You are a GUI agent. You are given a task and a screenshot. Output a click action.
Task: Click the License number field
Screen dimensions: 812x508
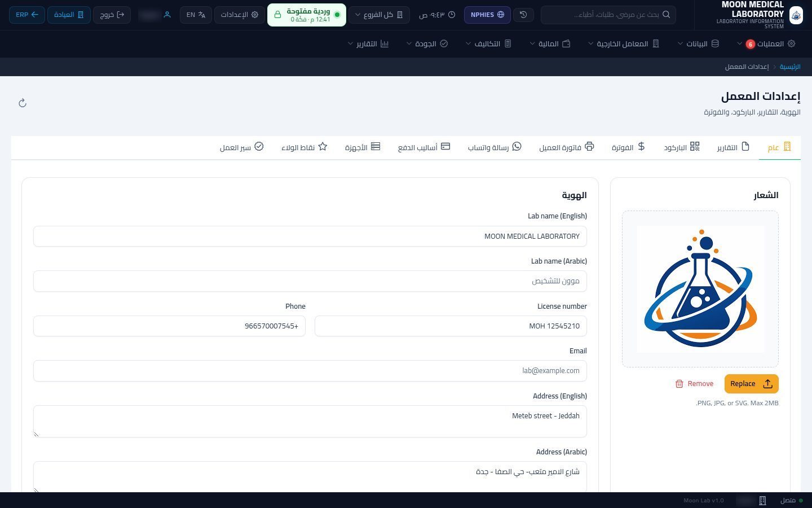[x=451, y=326]
